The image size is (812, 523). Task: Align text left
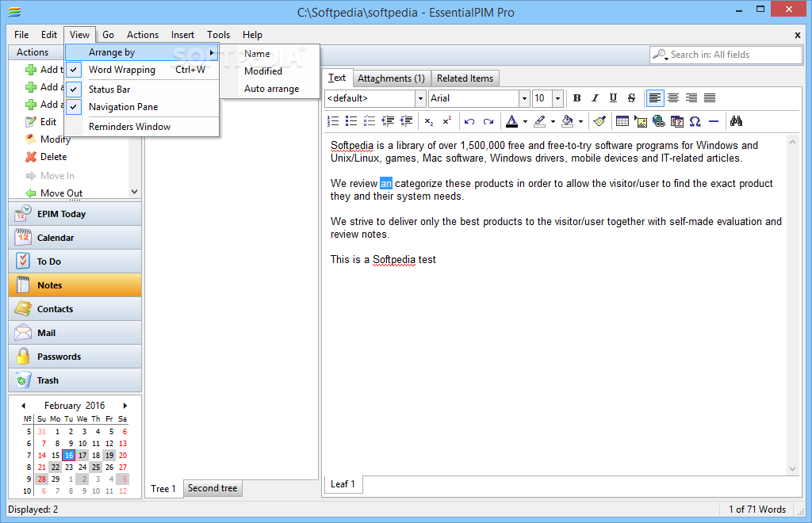pos(655,97)
